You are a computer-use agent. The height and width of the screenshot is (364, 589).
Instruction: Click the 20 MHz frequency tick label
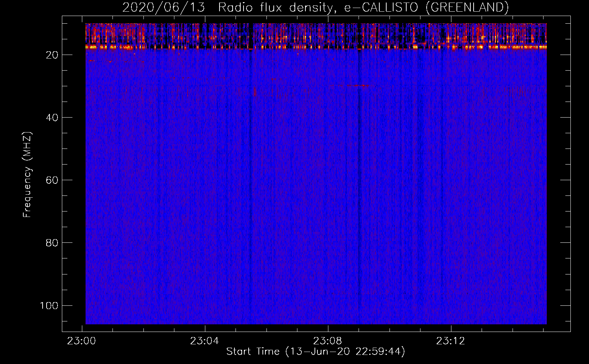(x=52, y=55)
